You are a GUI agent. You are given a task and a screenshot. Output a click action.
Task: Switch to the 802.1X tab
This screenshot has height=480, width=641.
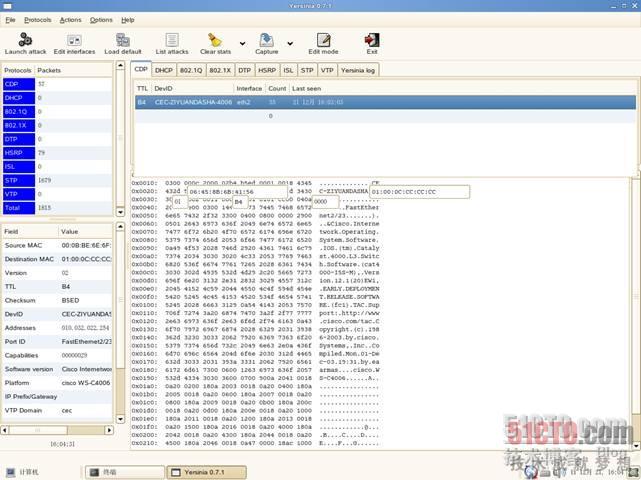220,70
